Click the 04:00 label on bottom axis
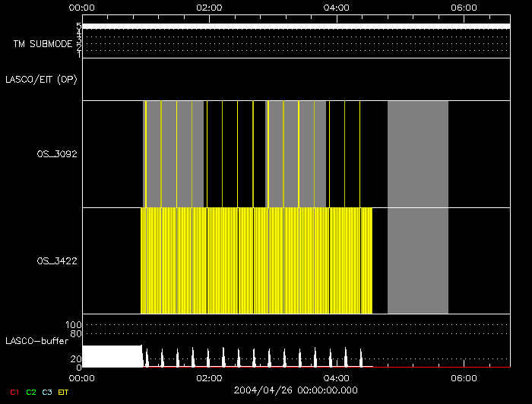 (337, 377)
